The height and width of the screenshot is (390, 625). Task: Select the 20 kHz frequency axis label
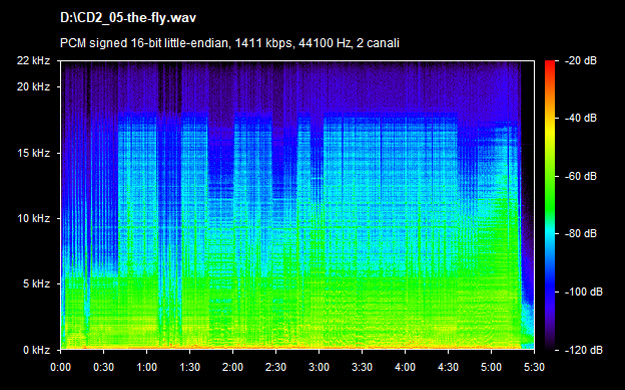(33, 87)
